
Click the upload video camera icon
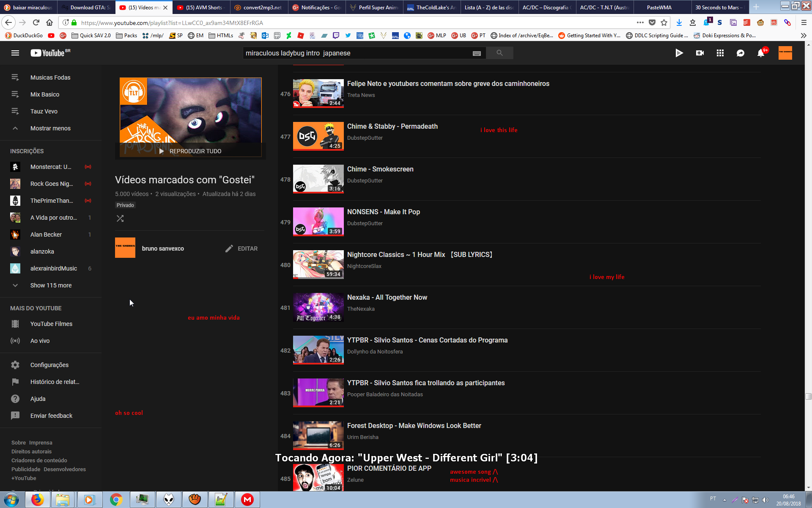click(700, 53)
